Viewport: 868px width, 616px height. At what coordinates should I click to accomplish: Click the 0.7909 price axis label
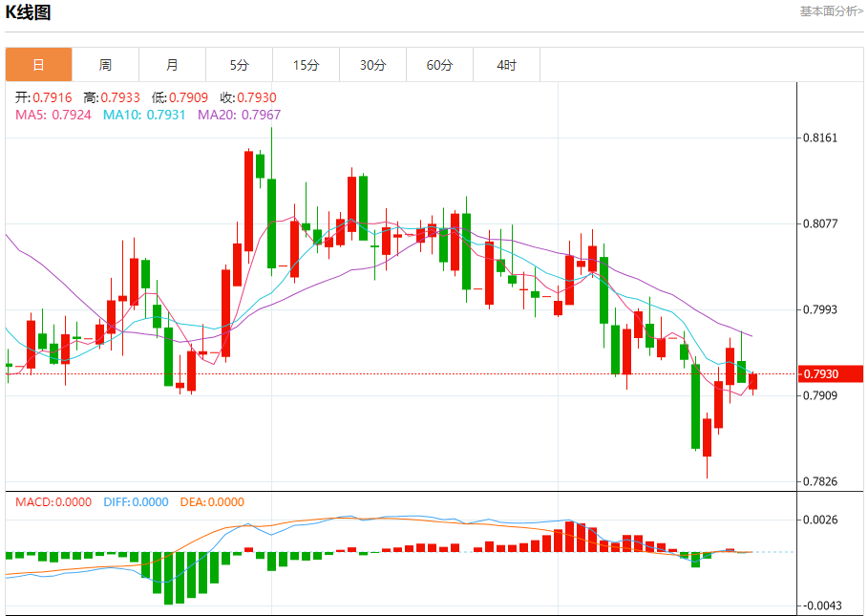tap(820, 395)
